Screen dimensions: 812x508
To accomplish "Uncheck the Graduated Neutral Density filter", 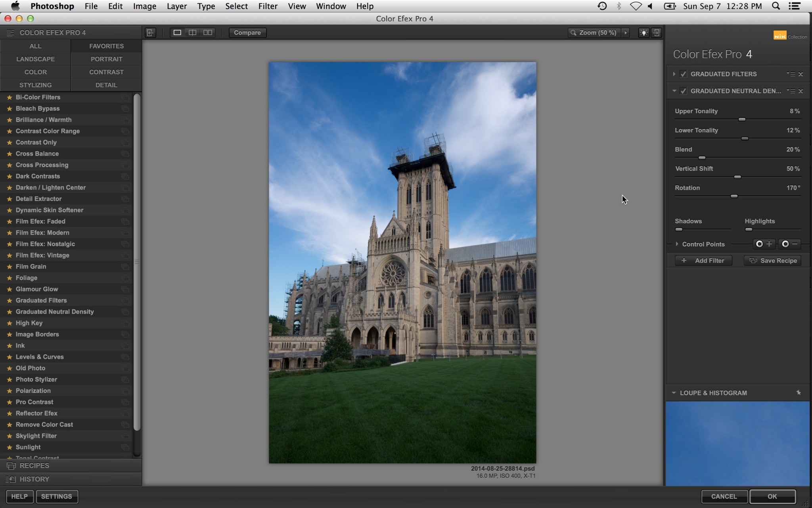I will (683, 91).
